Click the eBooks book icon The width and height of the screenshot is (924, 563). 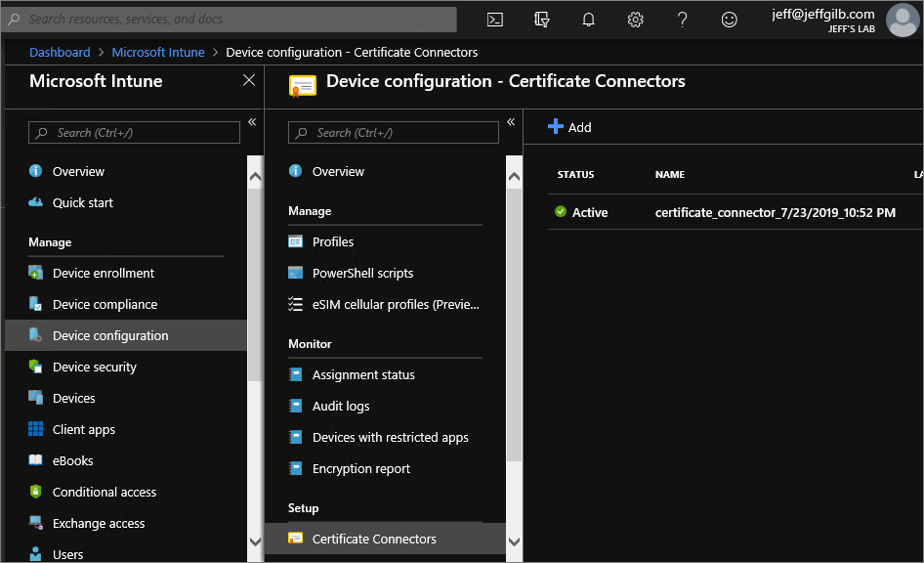(35, 459)
